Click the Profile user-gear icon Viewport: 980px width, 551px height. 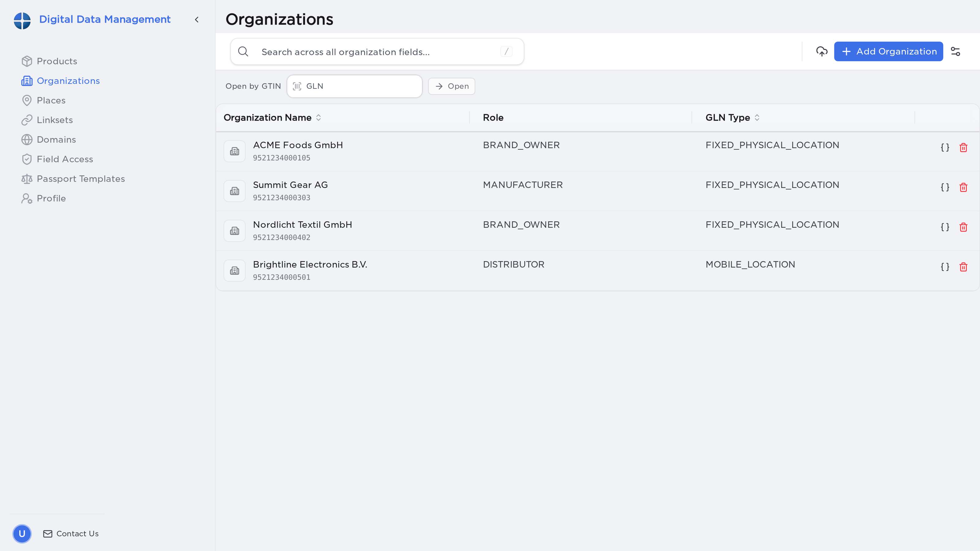pos(27,198)
